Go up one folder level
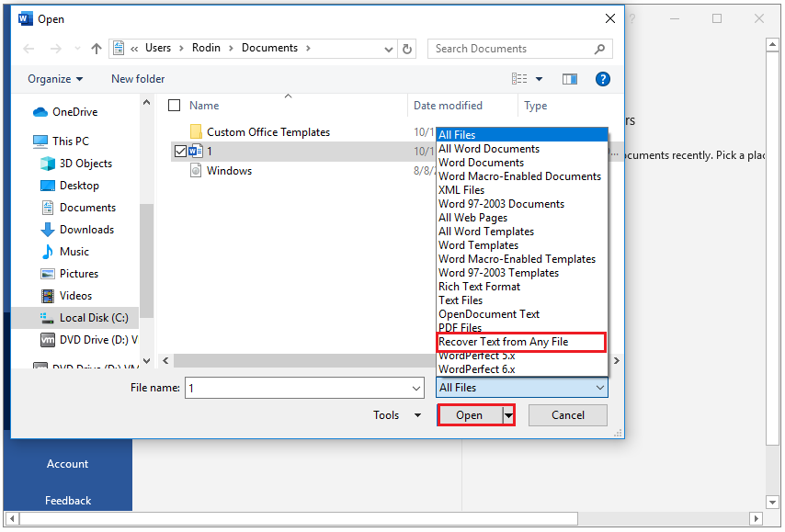Viewport: 785px width, 532px height. click(97, 49)
